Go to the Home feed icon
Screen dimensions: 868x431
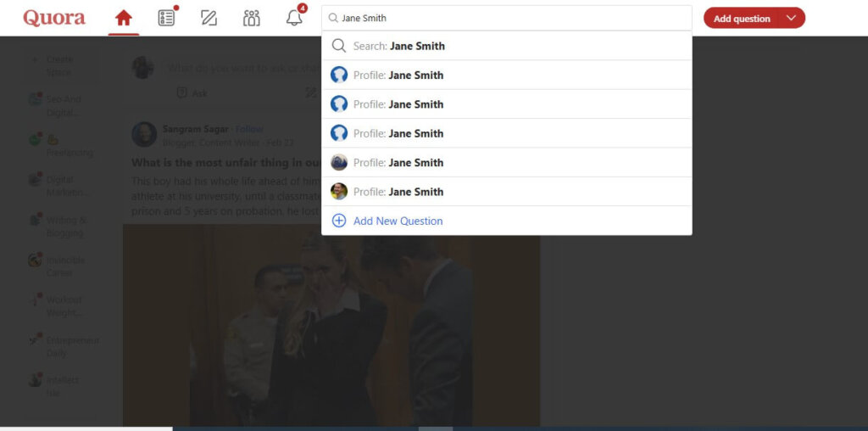(x=124, y=19)
